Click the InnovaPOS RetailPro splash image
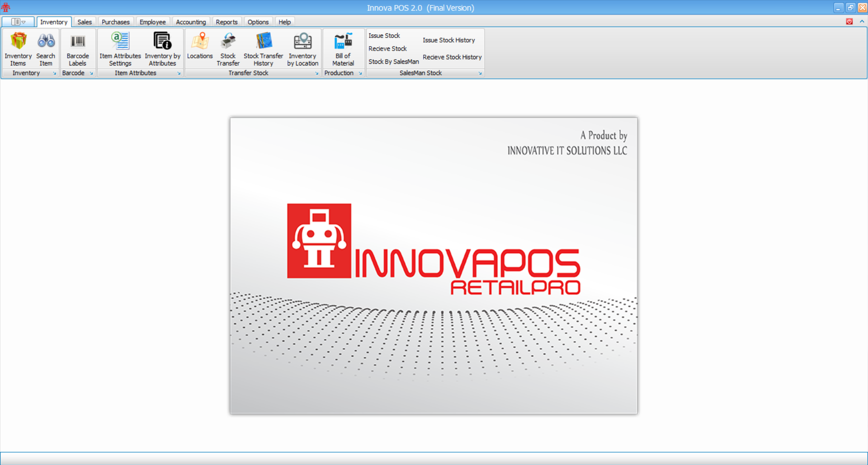This screenshot has height=465, width=868. 434,266
